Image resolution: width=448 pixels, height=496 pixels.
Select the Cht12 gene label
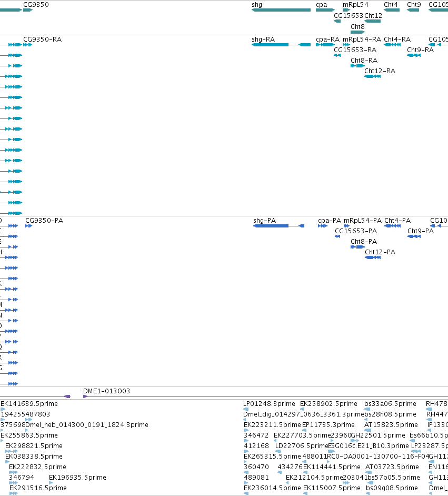click(373, 15)
